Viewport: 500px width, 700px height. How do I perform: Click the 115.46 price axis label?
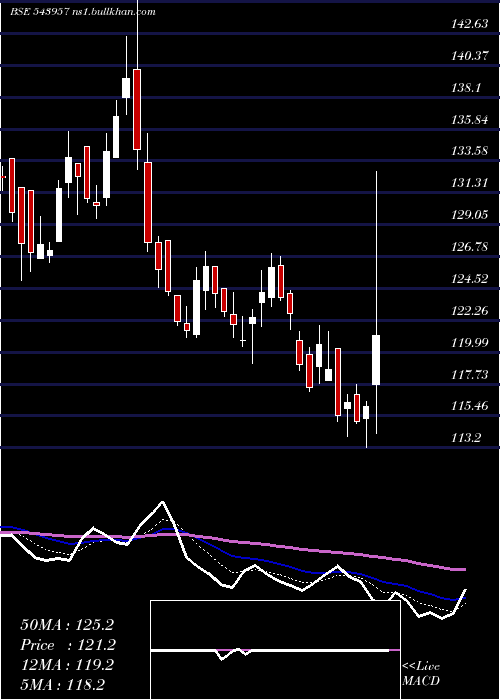point(470,406)
